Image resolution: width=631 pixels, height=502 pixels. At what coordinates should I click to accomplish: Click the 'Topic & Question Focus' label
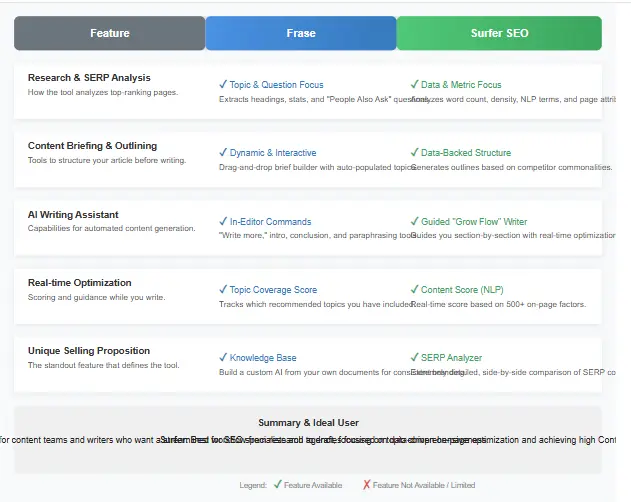[276, 85]
